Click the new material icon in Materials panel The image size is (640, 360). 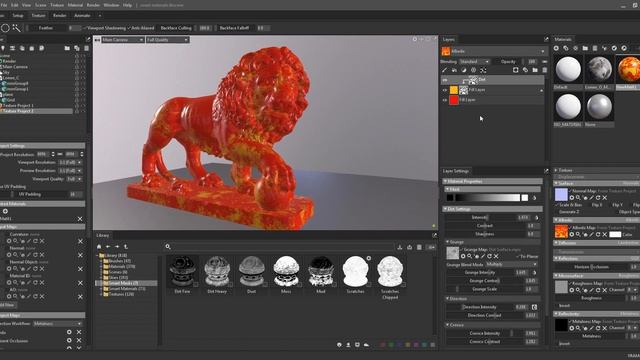click(556, 48)
